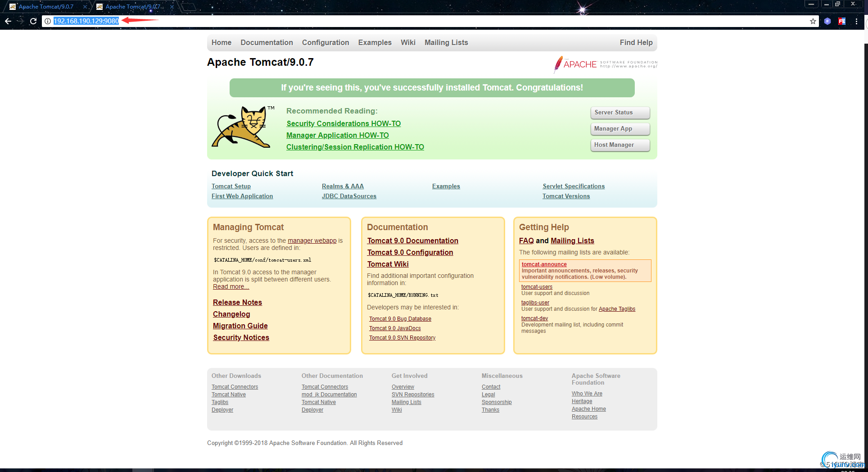Open Documentation in the navigation bar
The image size is (868, 472).
[x=267, y=42]
